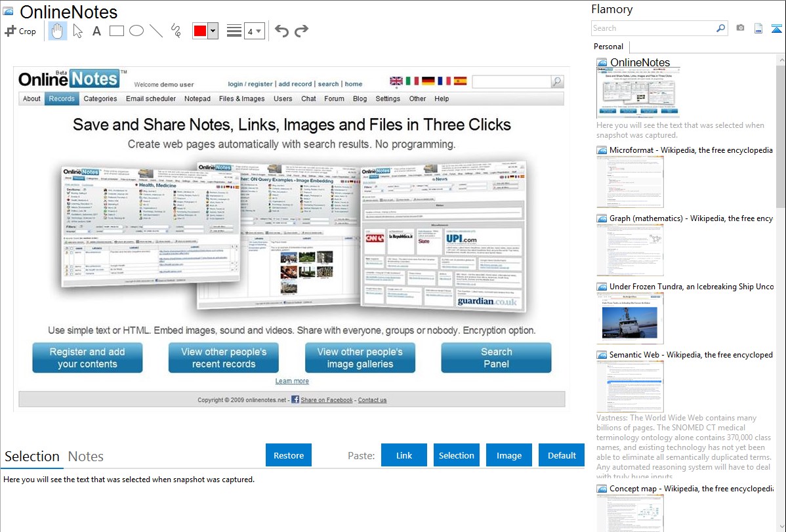The height and width of the screenshot is (532, 786).
Task: Take a snapshot with camera icon
Action: click(x=740, y=28)
